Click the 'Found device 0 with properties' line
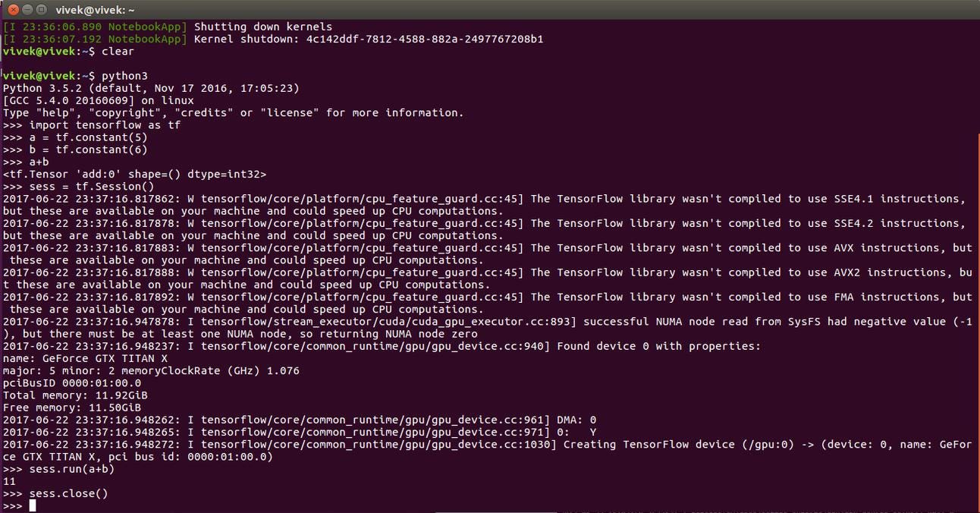This screenshot has width=980, height=513. pyautogui.click(x=382, y=346)
